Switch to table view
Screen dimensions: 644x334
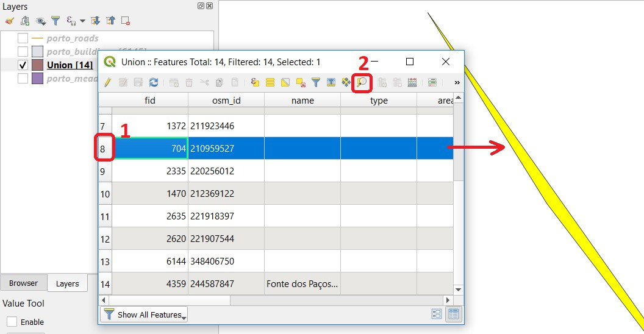pos(454,314)
